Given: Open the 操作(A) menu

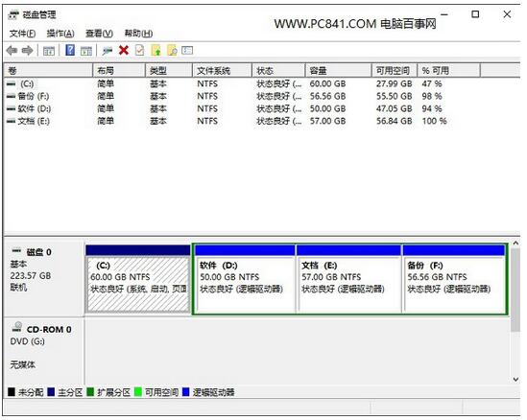Looking at the screenshot, I should pyautogui.click(x=60, y=34).
